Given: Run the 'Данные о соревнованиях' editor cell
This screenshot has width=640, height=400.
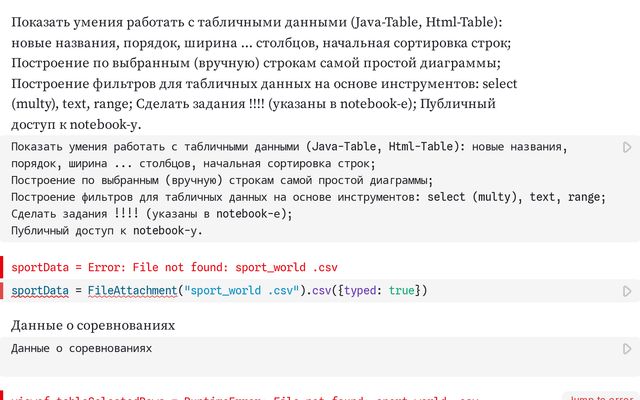Looking at the screenshot, I should tap(627, 349).
